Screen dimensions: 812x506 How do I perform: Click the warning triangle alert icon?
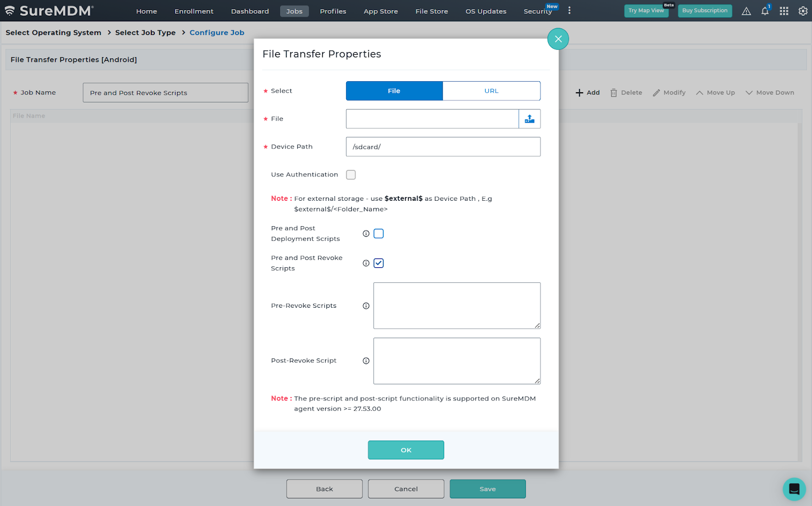pos(746,11)
